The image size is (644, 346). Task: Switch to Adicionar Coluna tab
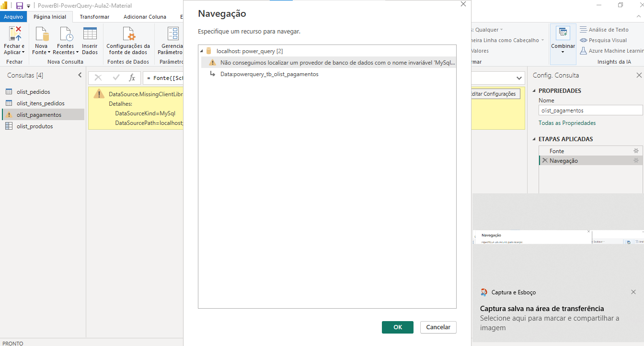click(145, 17)
